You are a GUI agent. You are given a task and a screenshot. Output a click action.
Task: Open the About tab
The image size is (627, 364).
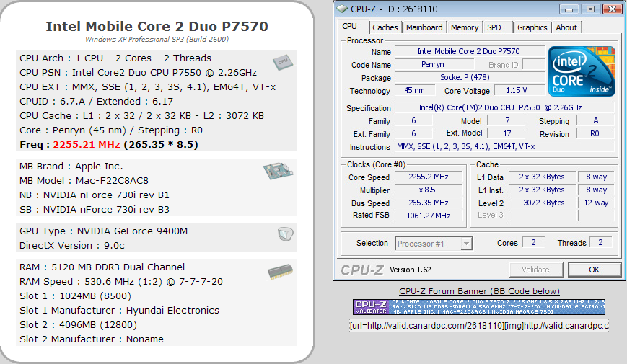click(566, 27)
